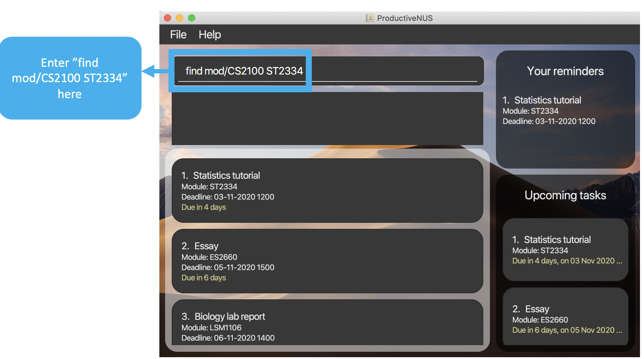Viewport: 644px width, 359px height.
Task: Click 'Due in 6 days, on 05 Nov 2020' text
Action: tap(567, 330)
